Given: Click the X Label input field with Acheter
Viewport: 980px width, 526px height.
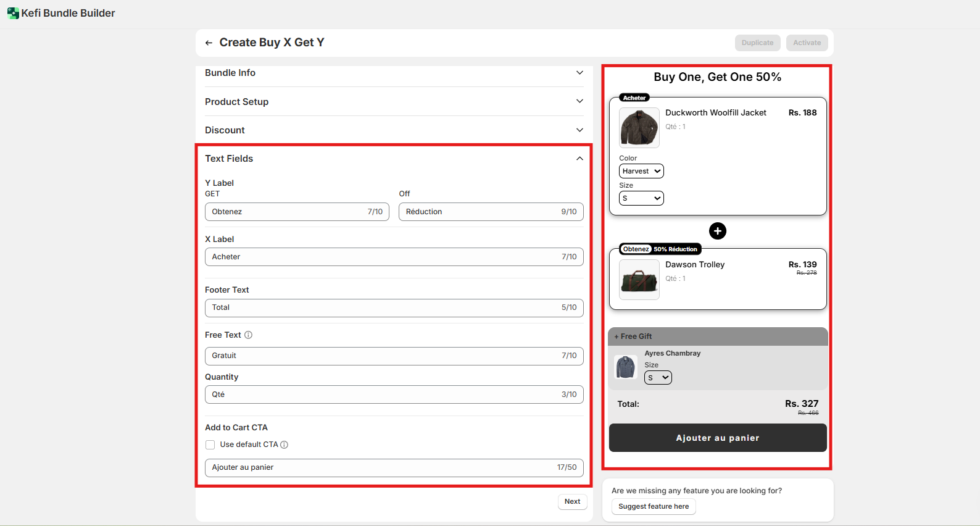Looking at the screenshot, I should tap(383, 257).
